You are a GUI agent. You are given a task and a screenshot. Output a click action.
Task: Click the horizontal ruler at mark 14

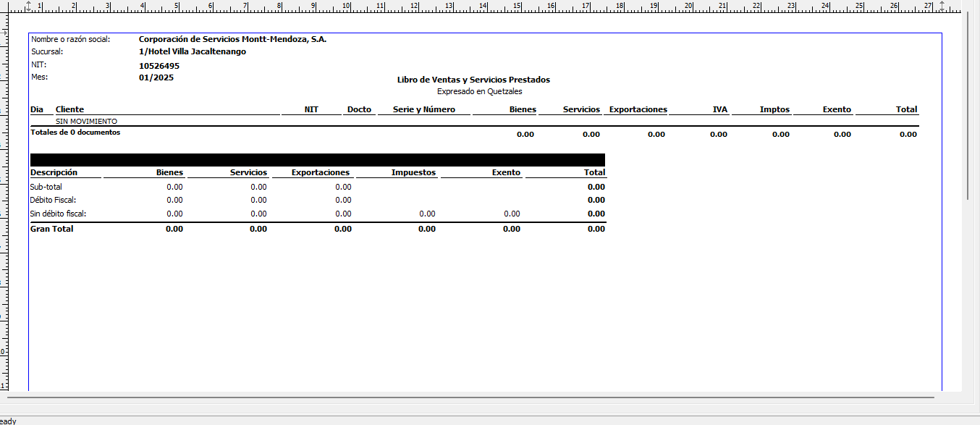pos(483,6)
